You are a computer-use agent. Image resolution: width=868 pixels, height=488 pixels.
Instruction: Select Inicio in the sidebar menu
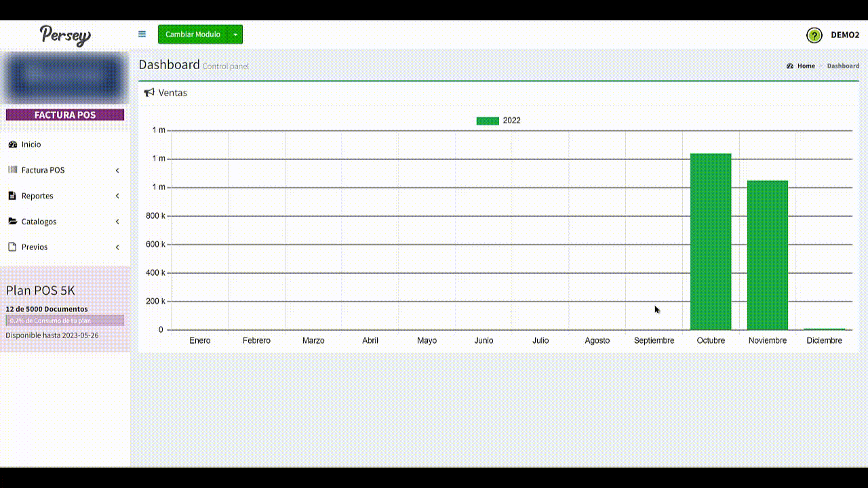tap(31, 144)
